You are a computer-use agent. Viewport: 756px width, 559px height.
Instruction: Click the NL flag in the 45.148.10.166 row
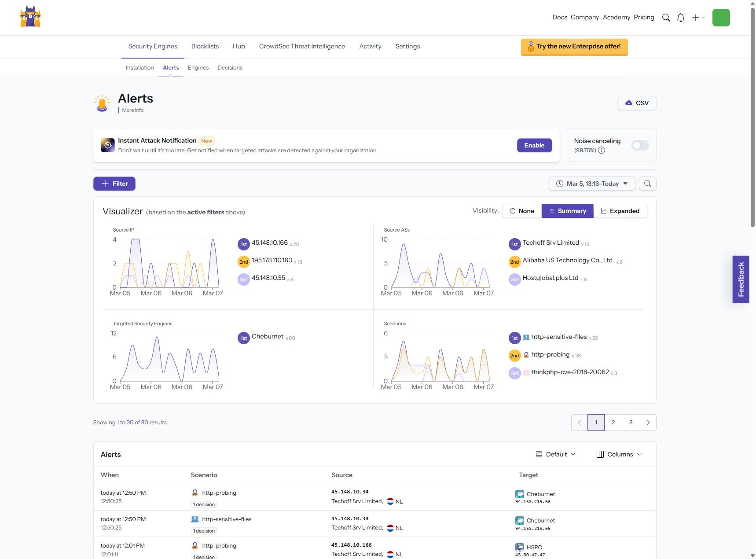(390, 554)
